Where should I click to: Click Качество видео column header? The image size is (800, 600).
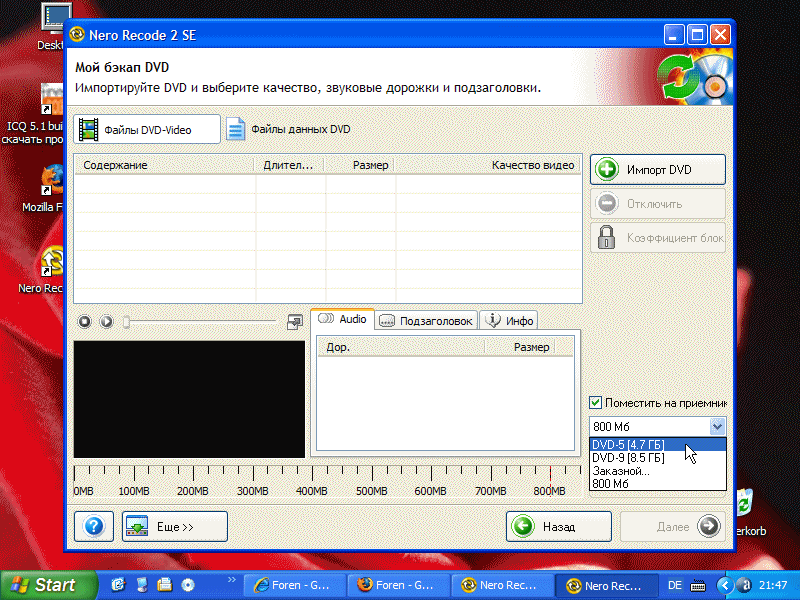[x=487, y=165]
